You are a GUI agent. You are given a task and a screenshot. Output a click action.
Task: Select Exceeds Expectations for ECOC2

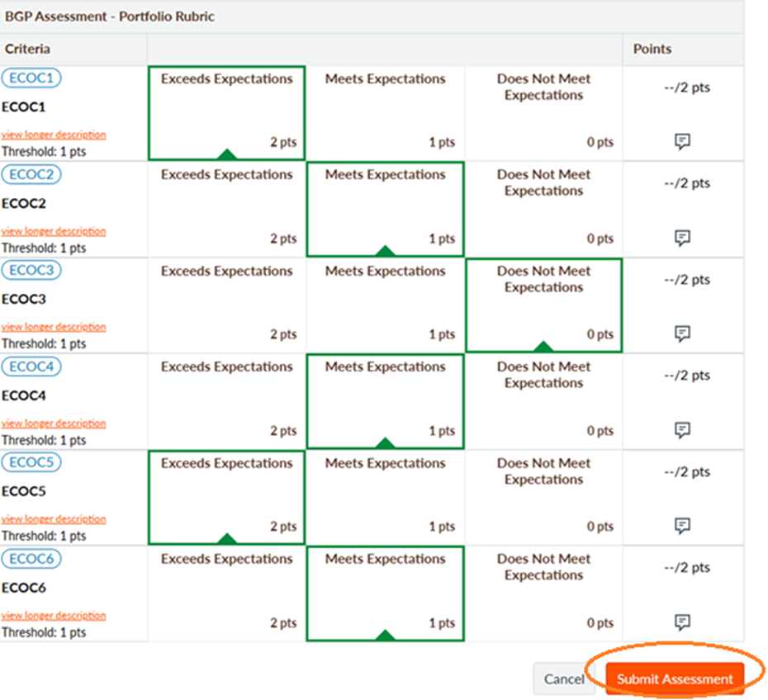click(226, 206)
